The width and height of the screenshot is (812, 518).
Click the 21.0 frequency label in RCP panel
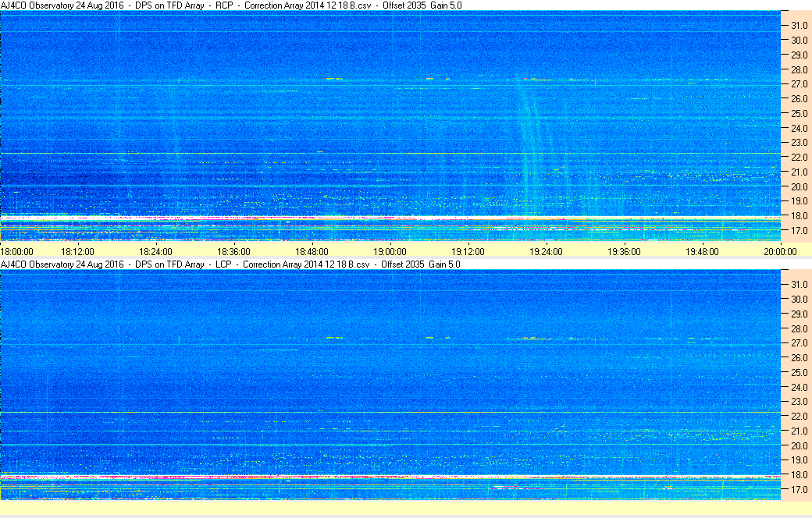[x=799, y=172]
